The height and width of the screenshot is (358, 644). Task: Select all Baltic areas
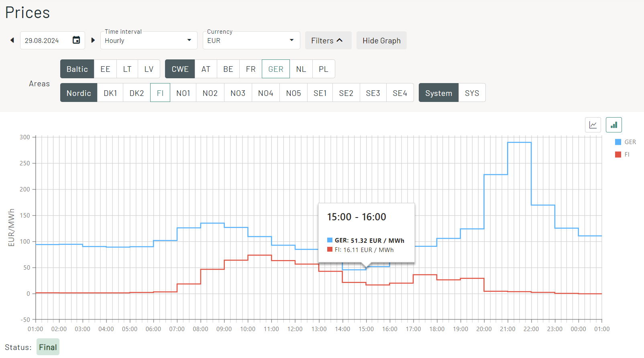(77, 69)
